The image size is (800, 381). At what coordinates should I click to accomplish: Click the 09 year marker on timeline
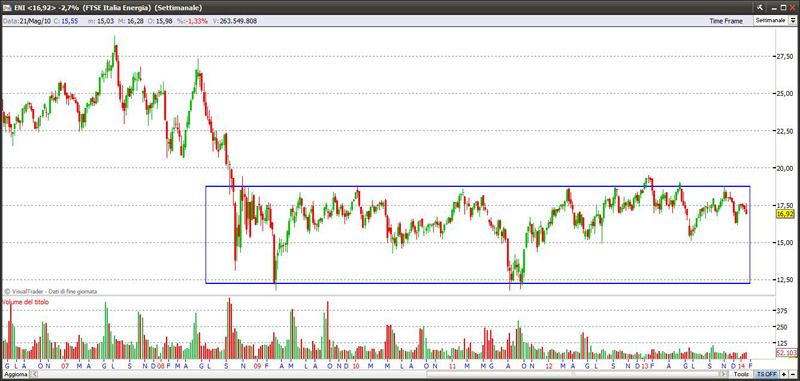[257, 366]
